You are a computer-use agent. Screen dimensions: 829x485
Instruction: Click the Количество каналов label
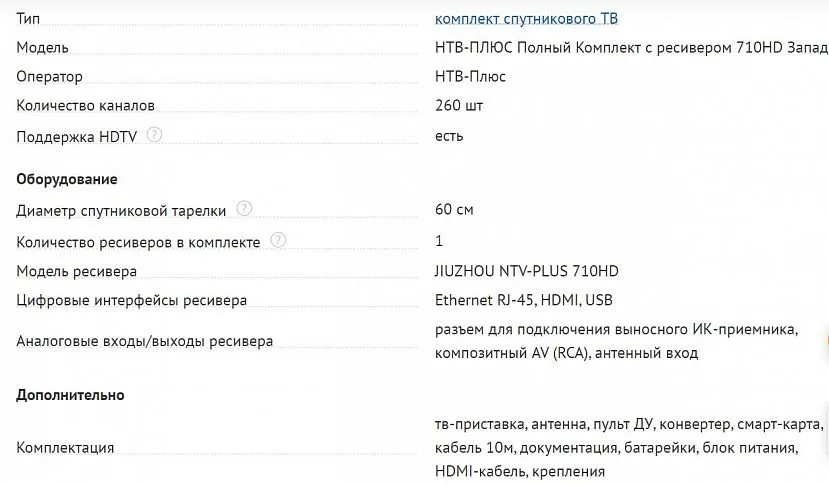86,106
